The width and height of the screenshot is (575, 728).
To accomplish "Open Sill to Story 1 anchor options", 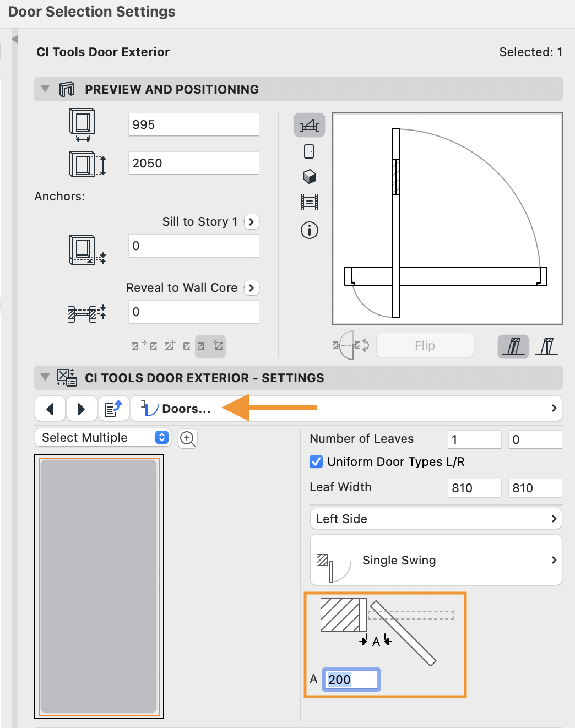I will coord(252,222).
